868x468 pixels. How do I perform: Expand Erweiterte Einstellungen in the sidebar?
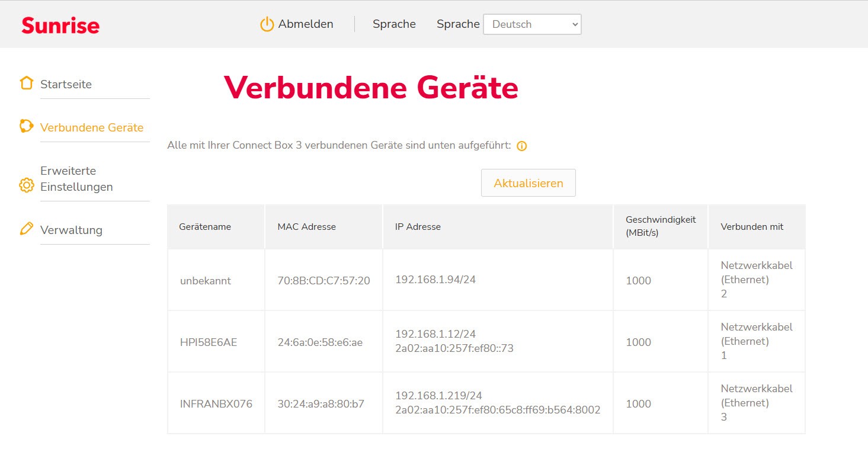76,179
